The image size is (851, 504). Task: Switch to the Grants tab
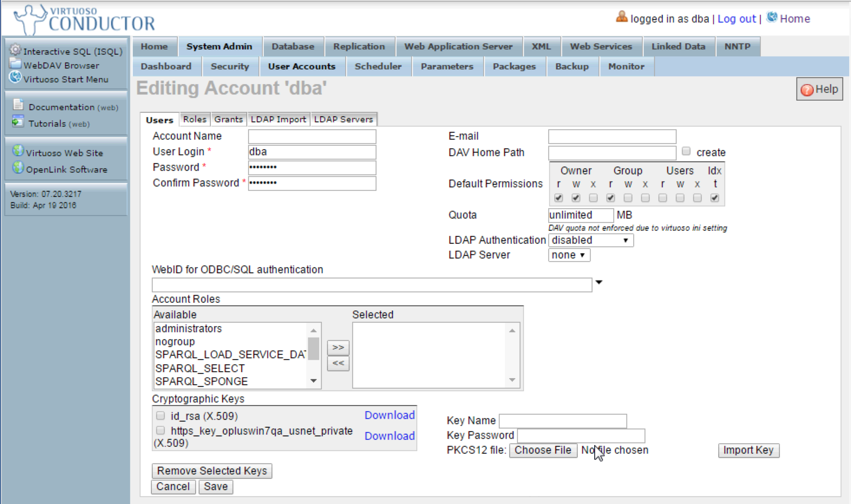point(228,119)
